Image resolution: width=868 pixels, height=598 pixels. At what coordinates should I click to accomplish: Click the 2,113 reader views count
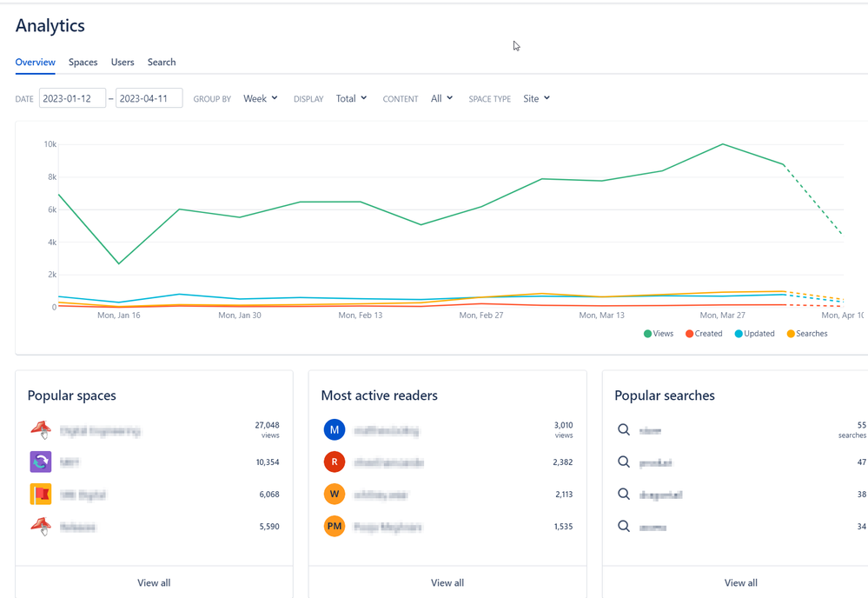[x=564, y=494]
